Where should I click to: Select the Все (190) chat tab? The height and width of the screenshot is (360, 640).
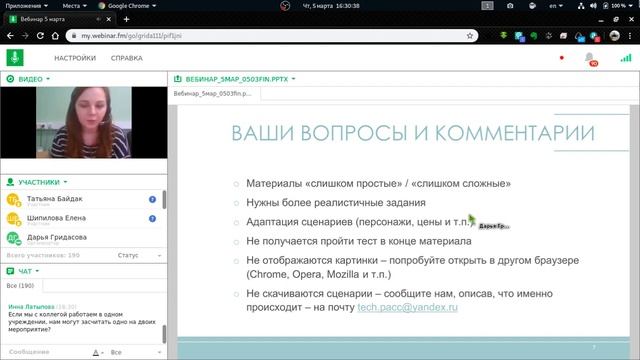(20, 286)
